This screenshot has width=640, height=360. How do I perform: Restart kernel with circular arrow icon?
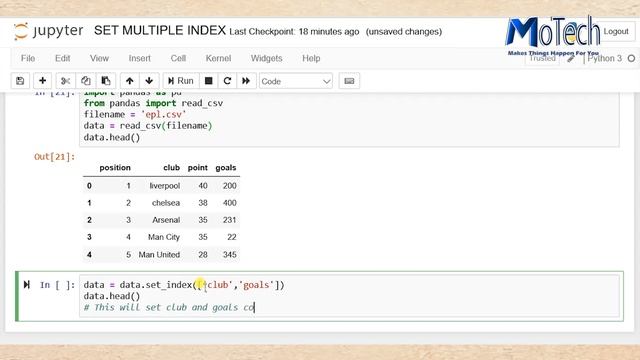pos(227,81)
